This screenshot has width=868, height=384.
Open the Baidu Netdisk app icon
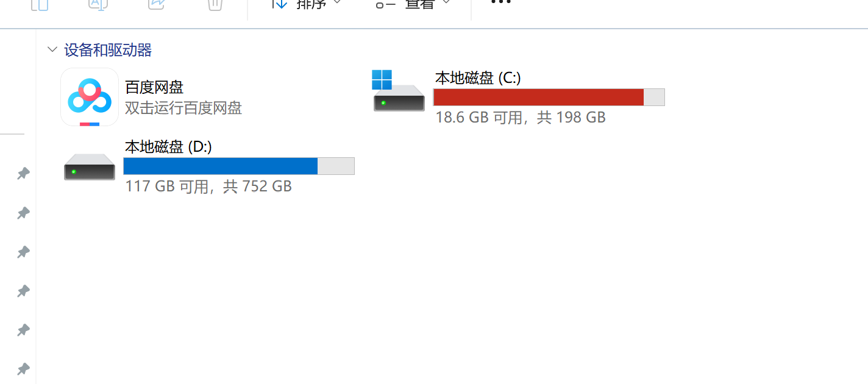point(90,97)
